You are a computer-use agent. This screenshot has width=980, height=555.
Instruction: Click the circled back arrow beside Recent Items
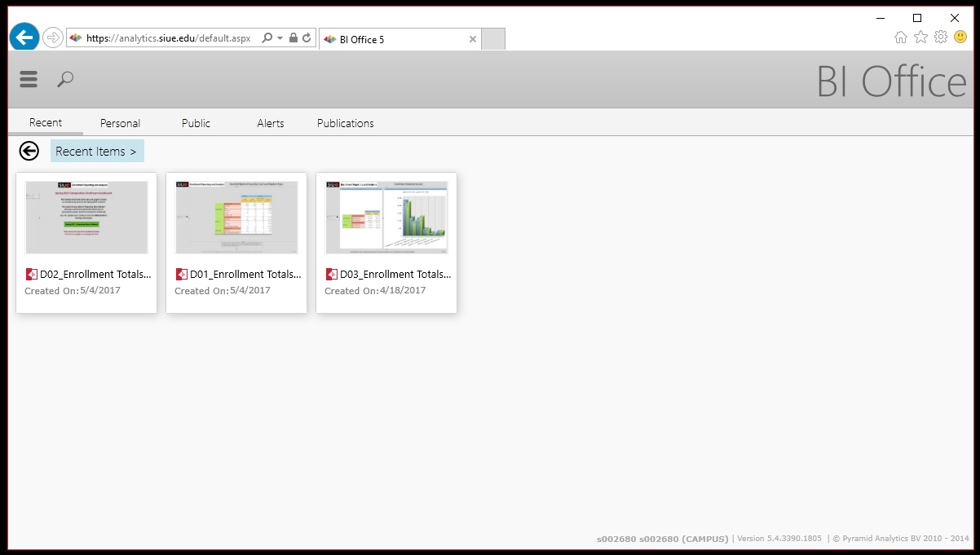click(x=29, y=151)
